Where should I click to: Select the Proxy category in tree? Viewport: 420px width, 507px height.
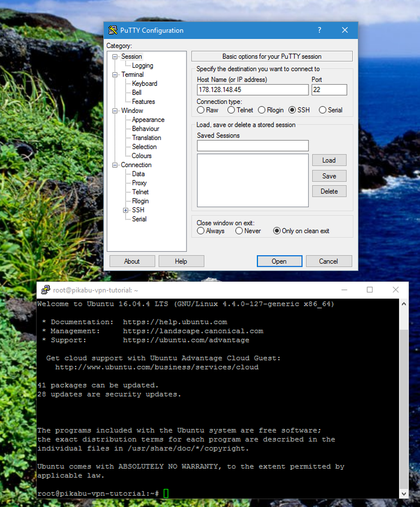point(139,183)
